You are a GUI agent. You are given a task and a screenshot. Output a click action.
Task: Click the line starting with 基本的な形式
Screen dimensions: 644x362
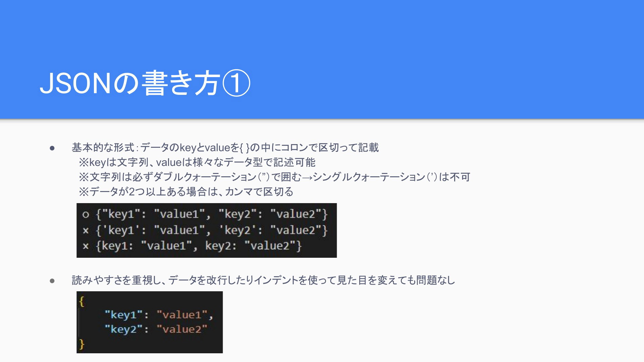pos(225,147)
